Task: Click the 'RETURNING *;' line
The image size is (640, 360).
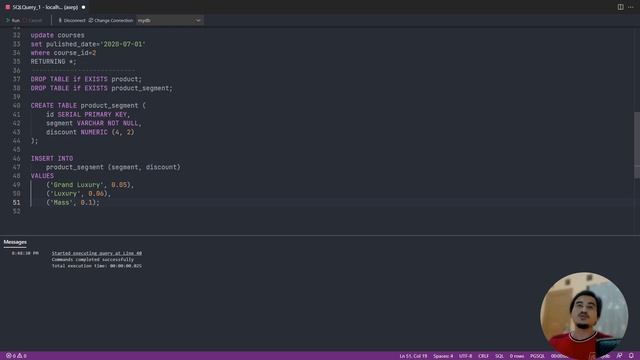Action: click(53, 62)
